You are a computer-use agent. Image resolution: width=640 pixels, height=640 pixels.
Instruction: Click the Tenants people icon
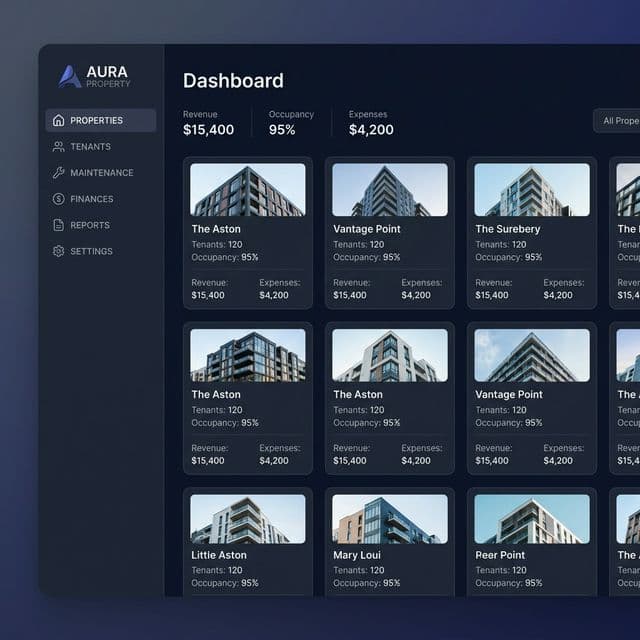[58, 147]
